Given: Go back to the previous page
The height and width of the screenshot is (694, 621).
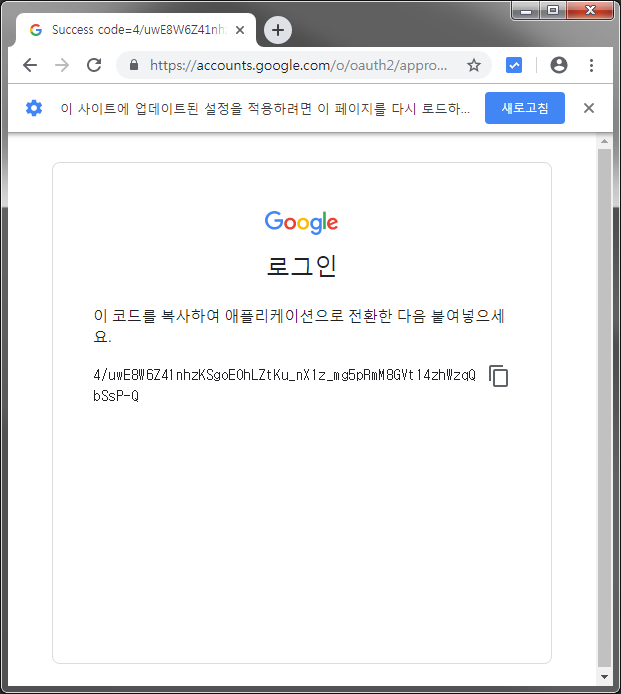Looking at the screenshot, I should click(30, 65).
